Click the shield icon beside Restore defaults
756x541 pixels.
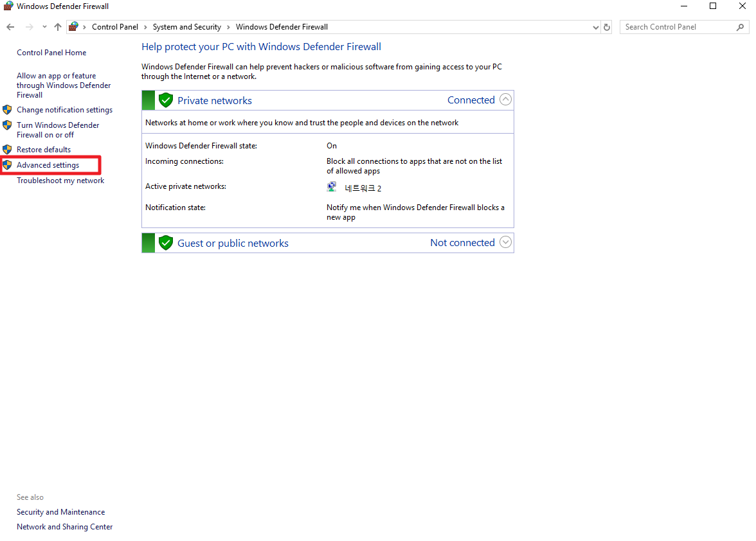7,149
